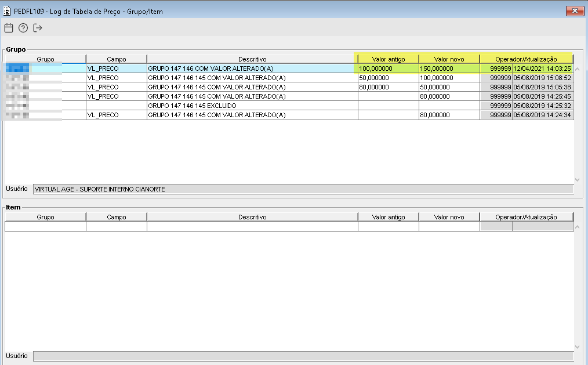Click new value cell 100,000000
The image size is (588, 365).
(449, 78)
